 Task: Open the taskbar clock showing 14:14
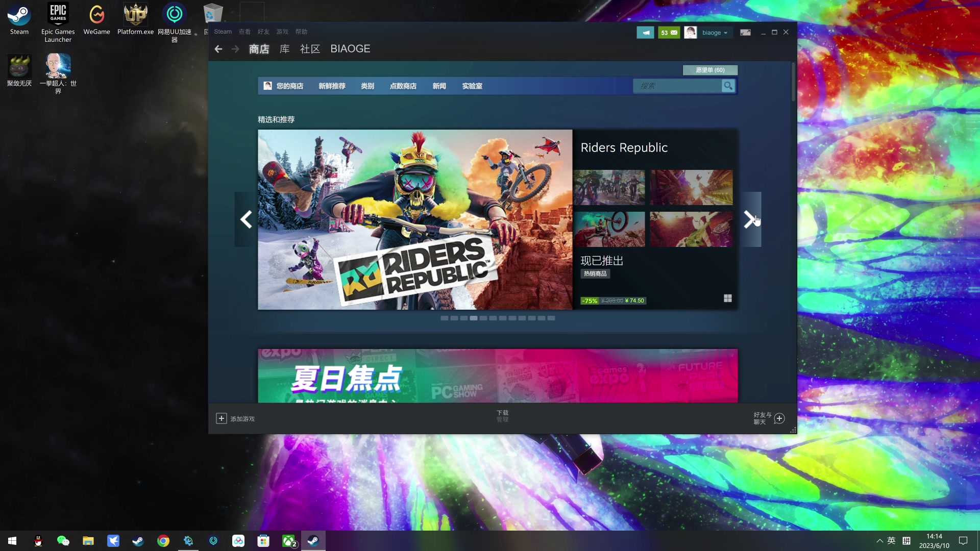point(934,541)
